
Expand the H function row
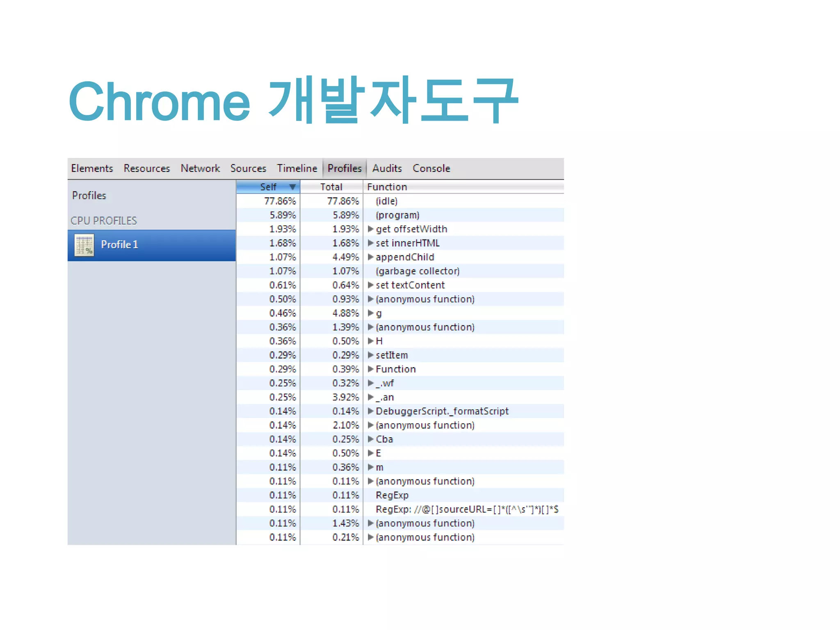(370, 341)
